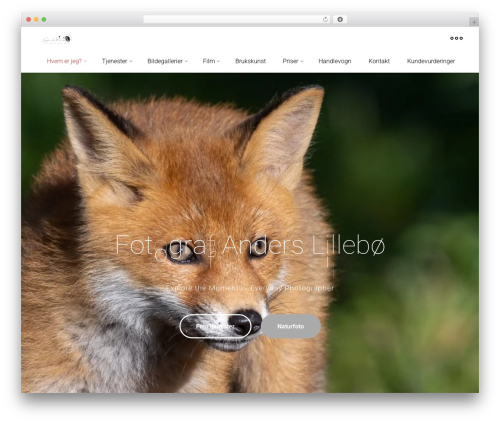500x423 pixels.
Task: Maximize the window with the green button
Action: (44, 20)
